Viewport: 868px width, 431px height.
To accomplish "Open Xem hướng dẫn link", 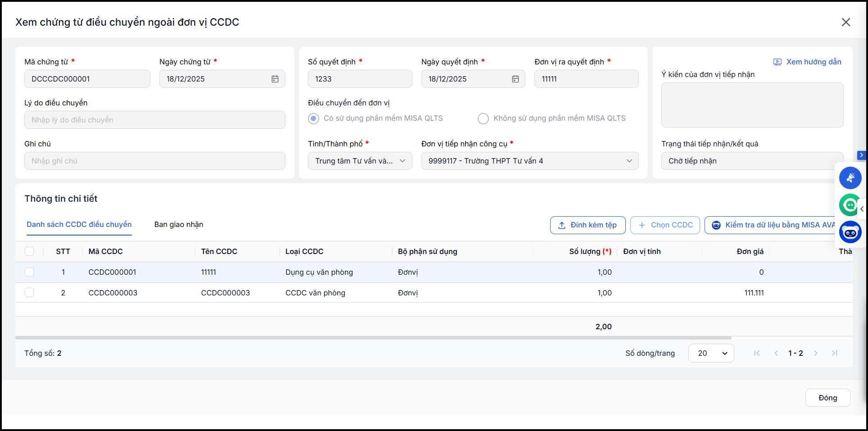I will pos(814,62).
